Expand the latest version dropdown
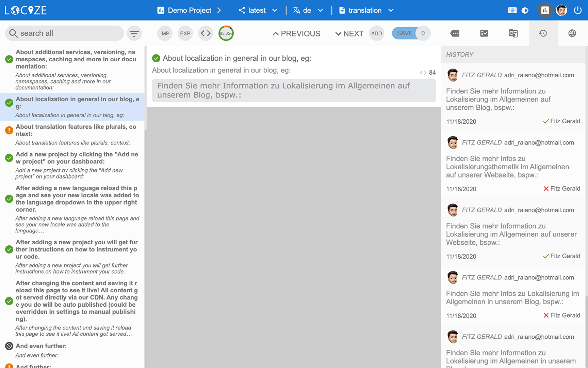The width and height of the screenshot is (588, 368). point(258,10)
